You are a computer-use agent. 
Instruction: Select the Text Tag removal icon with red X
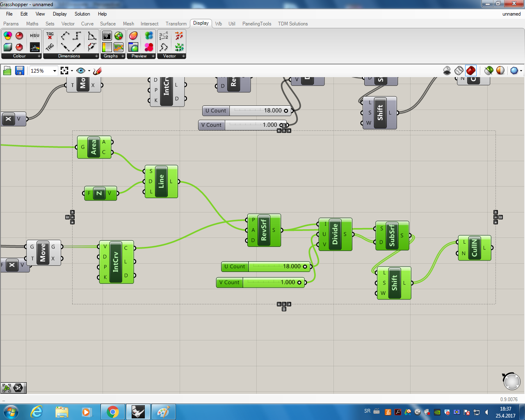[x=50, y=36]
